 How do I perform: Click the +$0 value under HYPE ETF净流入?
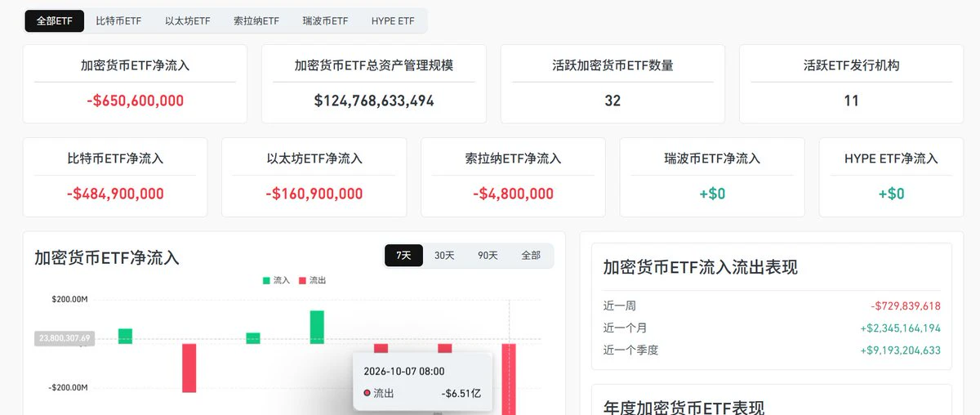click(891, 194)
